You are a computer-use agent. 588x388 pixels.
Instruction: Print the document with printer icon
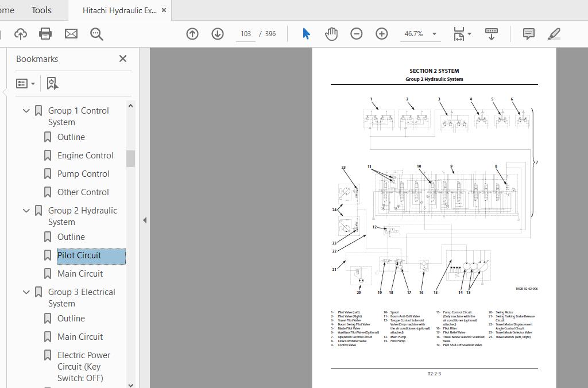45,34
